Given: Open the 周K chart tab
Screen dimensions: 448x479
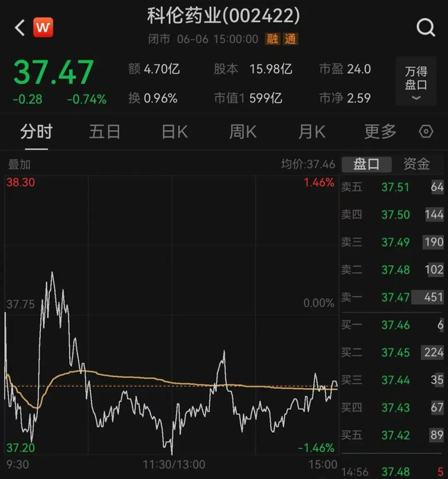Looking at the screenshot, I should pos(243,132).
